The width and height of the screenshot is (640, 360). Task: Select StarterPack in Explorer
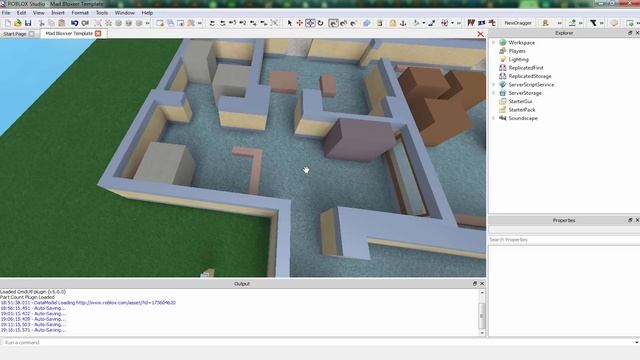522,110
